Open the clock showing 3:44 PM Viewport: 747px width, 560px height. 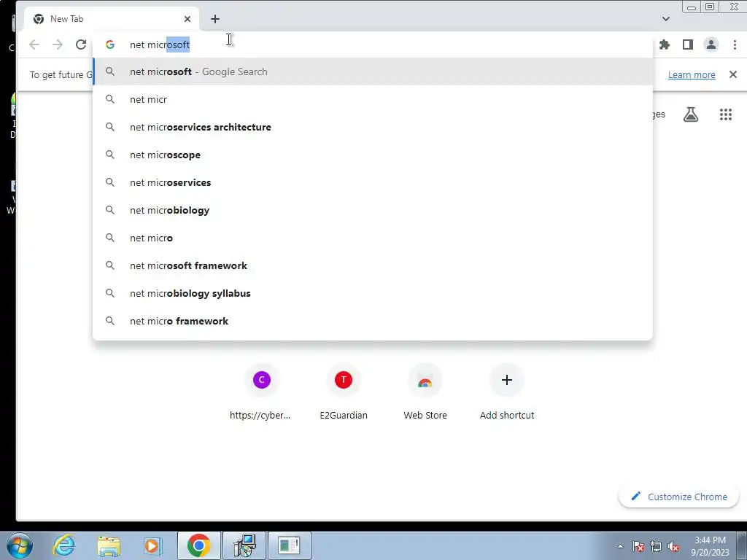click(711, 546)
